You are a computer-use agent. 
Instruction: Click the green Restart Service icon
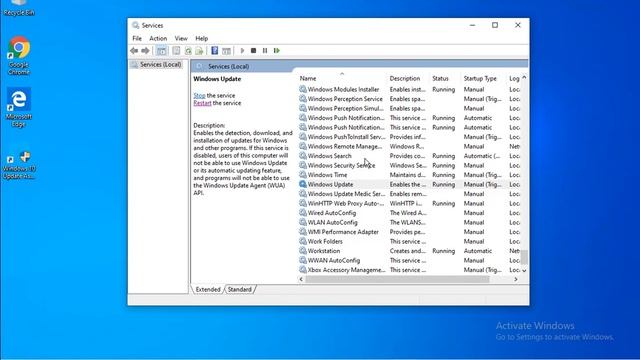pos(277,51)
